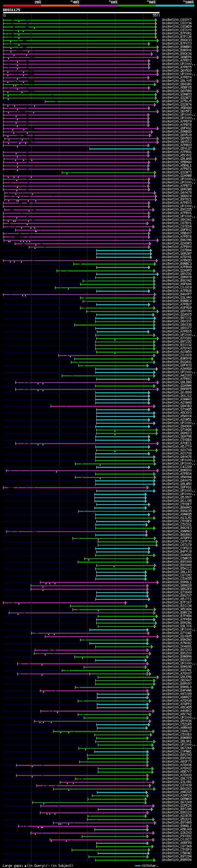
Task: Click the UniRef100_Q9LY05 label
Action: [x=176, y=81]
